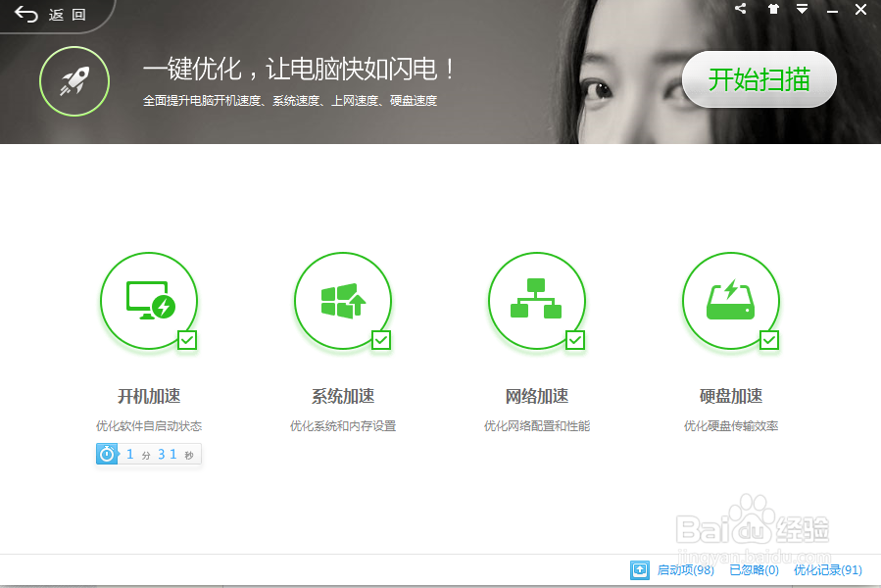Image resolution: width=881 pixels, height=588 pixels.
Task: Open 优化记录(91) optimization log link
Action: 828,570
